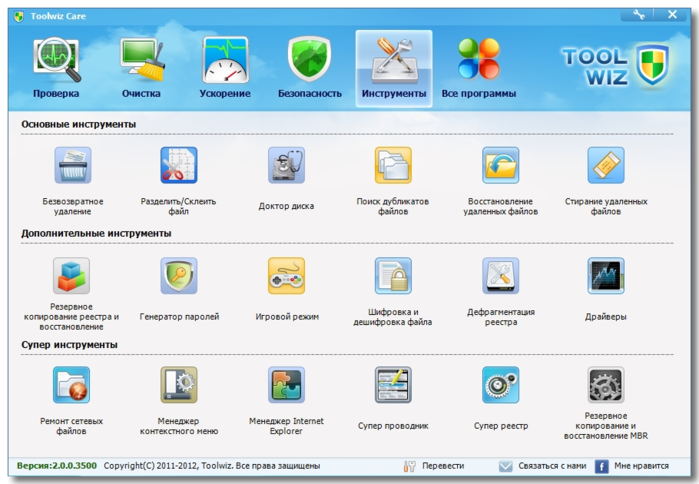Close the Toolwiz Care window
Image resolution: width=699 pixels, height=484 pixels.
tap(672, 15)
